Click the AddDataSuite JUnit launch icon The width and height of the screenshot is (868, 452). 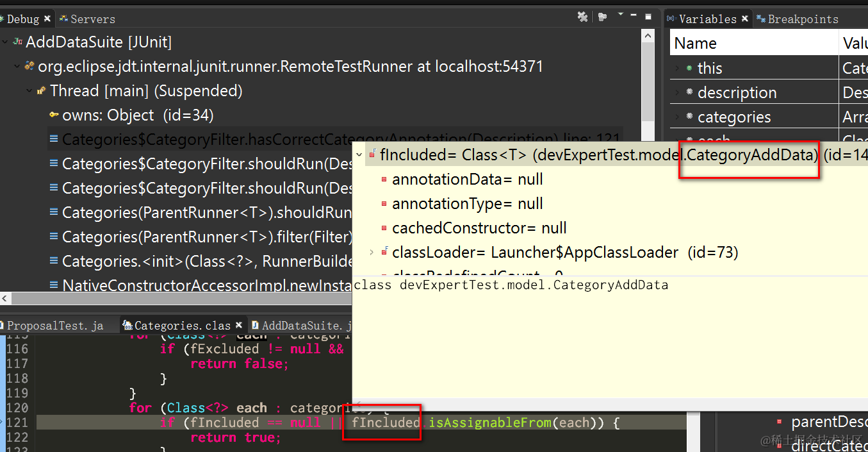tap(18, 42)
